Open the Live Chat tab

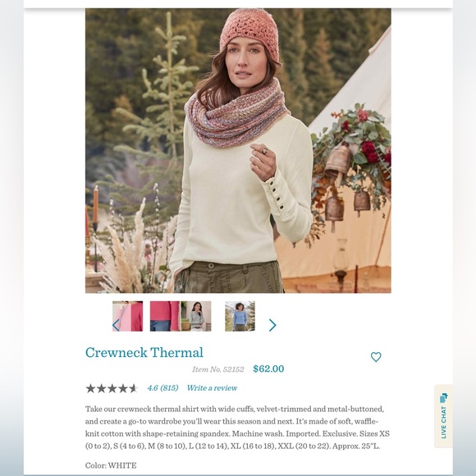pos(443,416)
